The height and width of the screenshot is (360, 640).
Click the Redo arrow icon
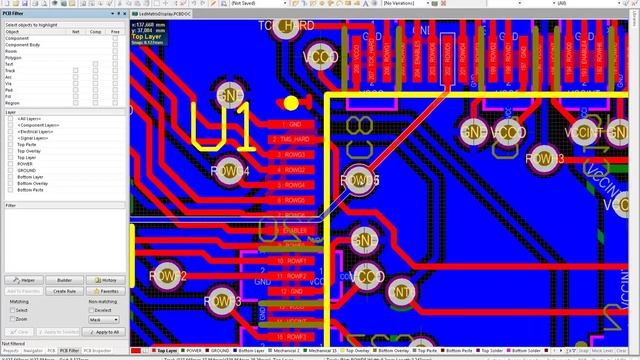(x=203, y=3)
